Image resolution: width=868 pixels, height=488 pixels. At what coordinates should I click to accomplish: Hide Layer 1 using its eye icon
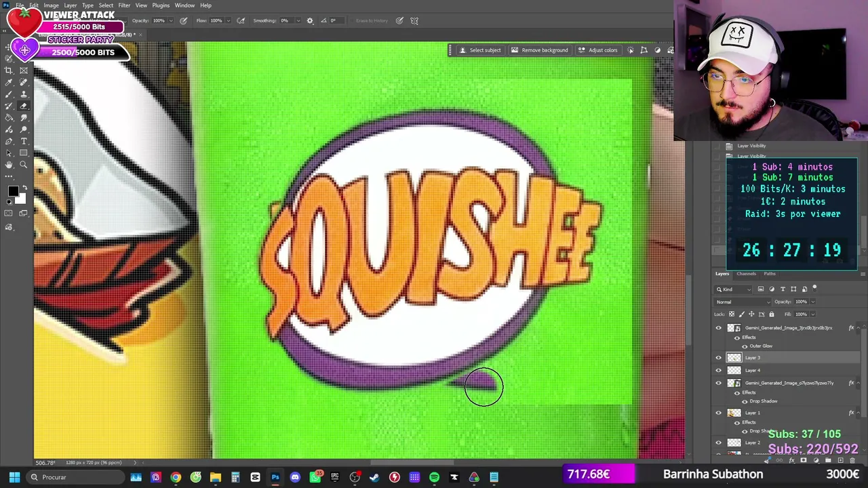(719, 413)
